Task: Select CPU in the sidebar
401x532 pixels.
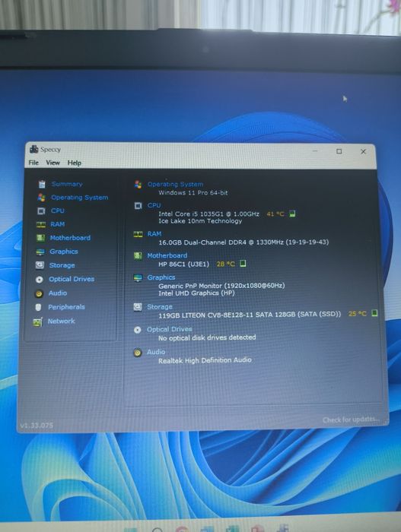Action: point(57,211)
